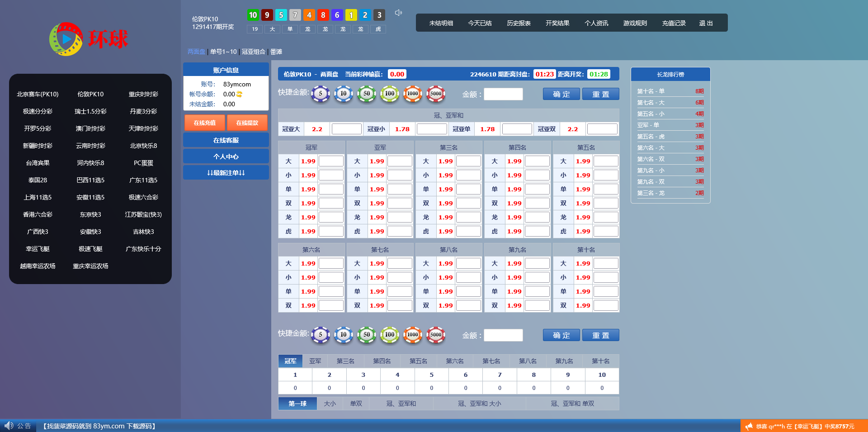Click 冠亚小 odds 1.78
Image resolution: width=868 pixels, height=432 pixels.
pyautogui.click(x=402, y=129)
